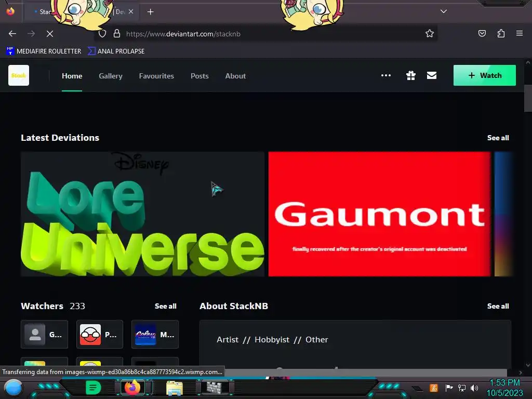See all Latest Deviations
This screenshot has width=532, height=399.
[498, 138]
